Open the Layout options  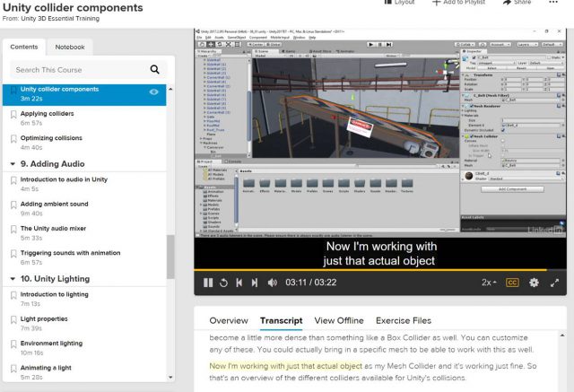point(399,2)
